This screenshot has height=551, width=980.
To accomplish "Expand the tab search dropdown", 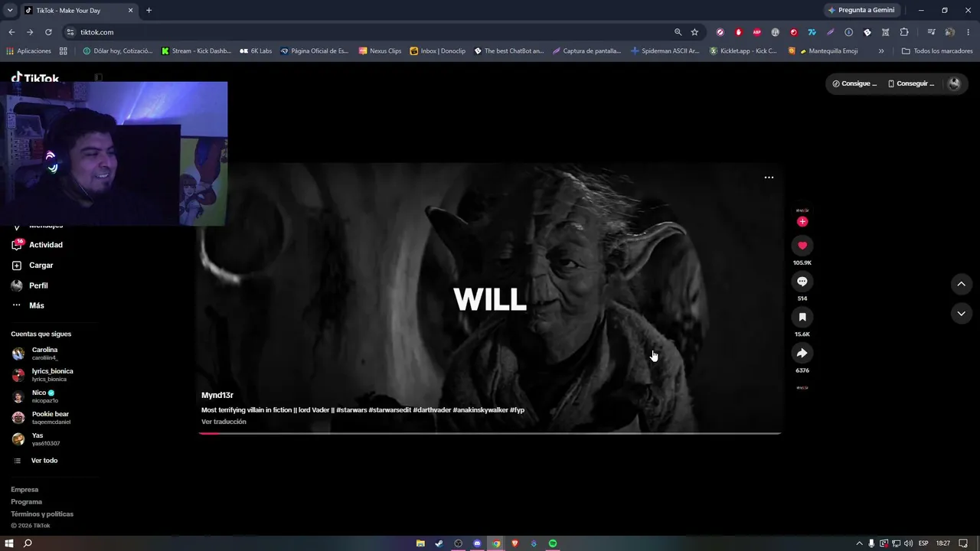I will pos(10,11).
